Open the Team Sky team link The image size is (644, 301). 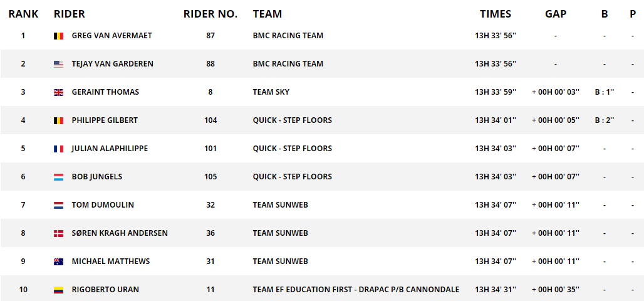click(271, 92)
